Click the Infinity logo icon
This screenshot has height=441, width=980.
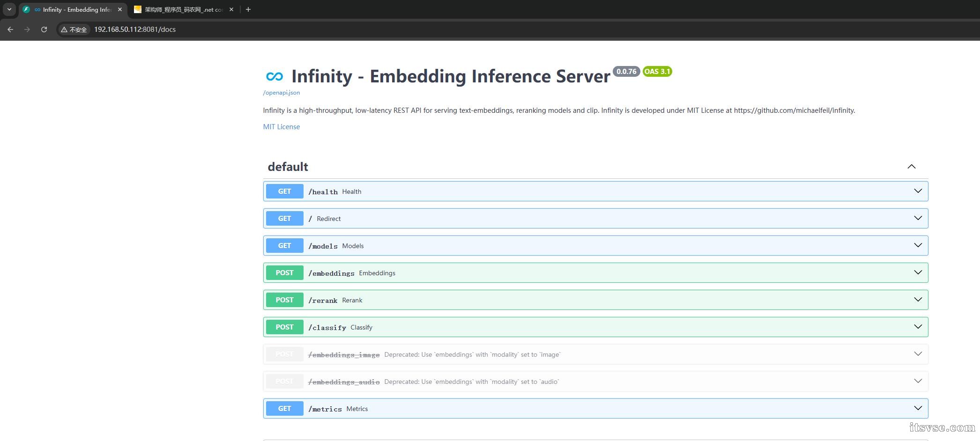coord(275,76)
